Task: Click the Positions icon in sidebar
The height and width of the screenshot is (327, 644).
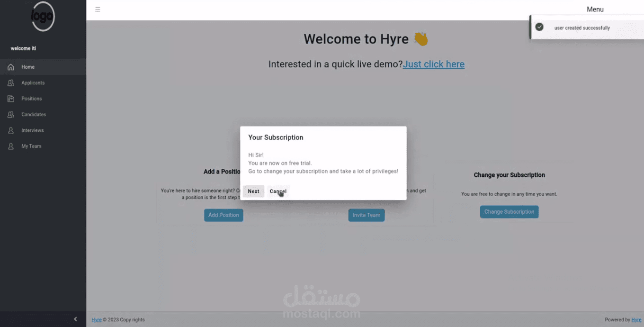Action: pyautogui.click(x=11, y=99)
